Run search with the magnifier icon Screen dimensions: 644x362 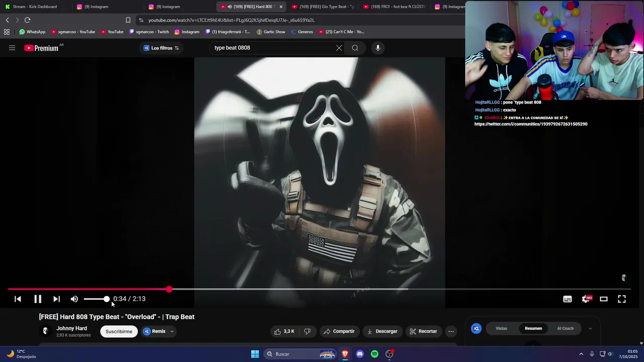point(355,48)
